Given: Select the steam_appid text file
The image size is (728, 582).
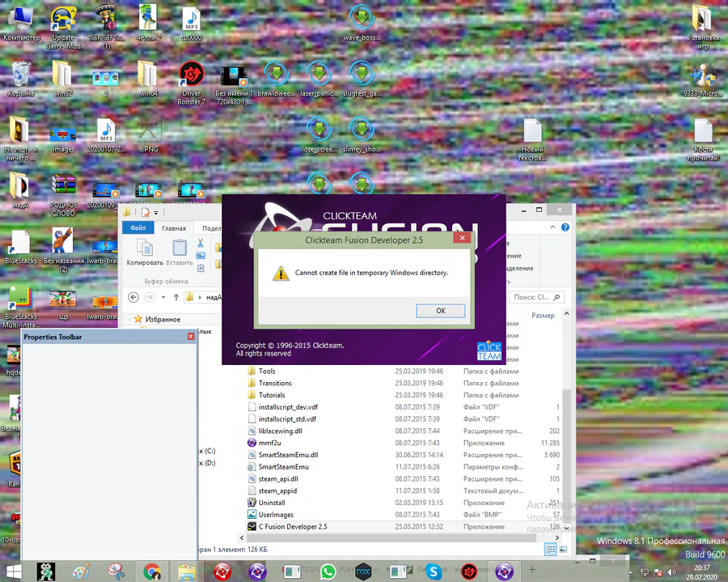Looking at the screenshot, I should point(277,491).
